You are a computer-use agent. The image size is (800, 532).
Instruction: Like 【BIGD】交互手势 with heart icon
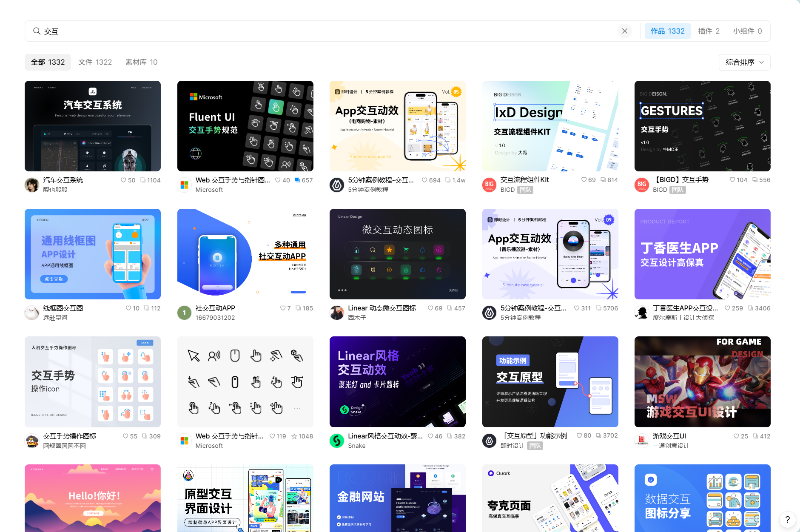[732, 180]
